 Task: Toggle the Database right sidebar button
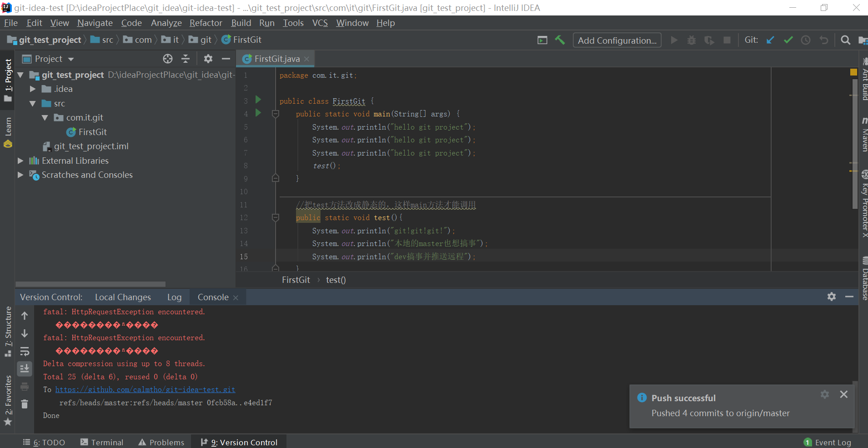coord(864,278)
